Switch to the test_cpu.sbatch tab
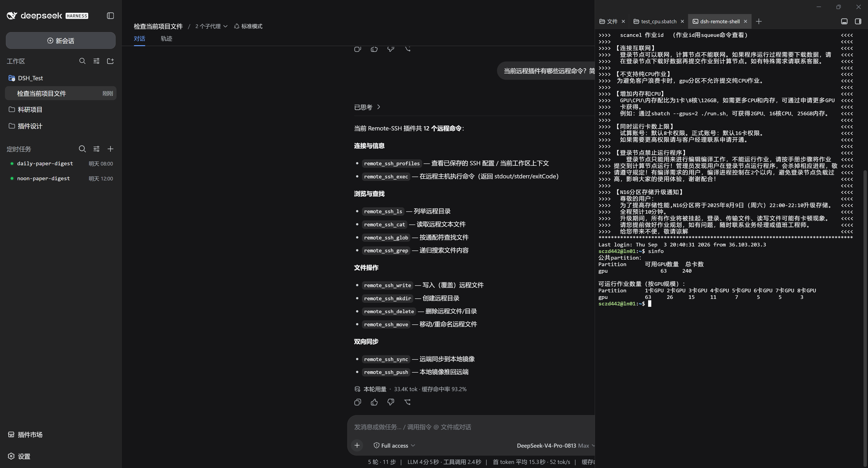868x468 pixels. pos(655,21)
